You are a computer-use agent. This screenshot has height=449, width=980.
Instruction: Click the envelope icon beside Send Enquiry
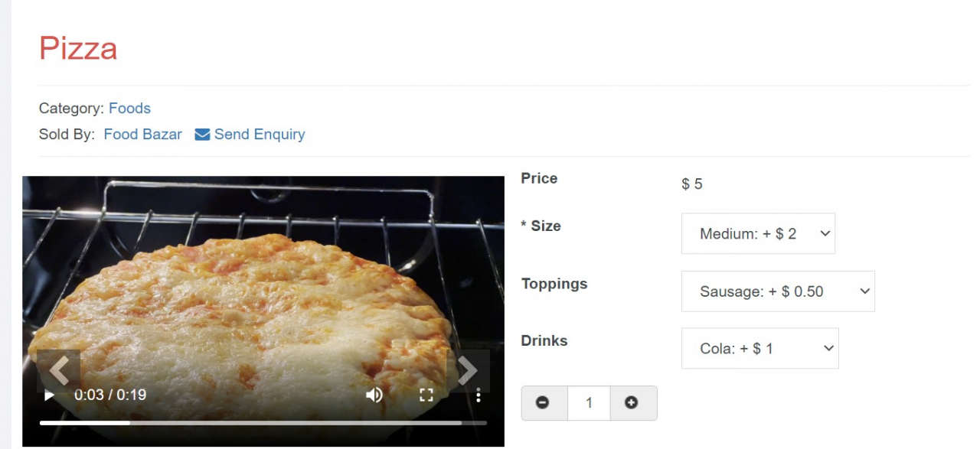pos(202,135)
